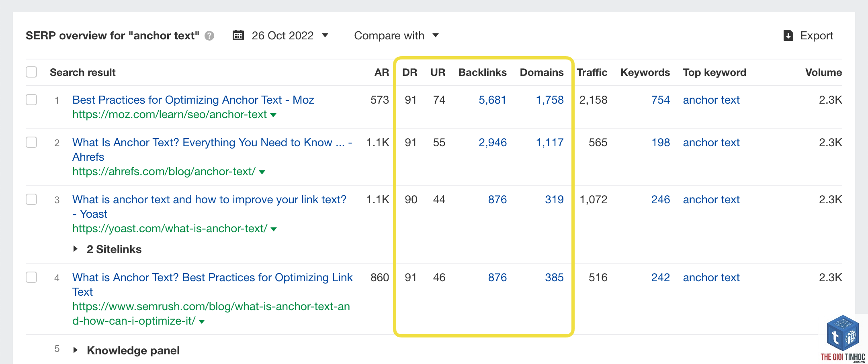Open What Is Anchor Text? Everything You Need Ahrefs link
This screenshot has width=868, height=364.
pyautogui.click(x=212, y=149)
